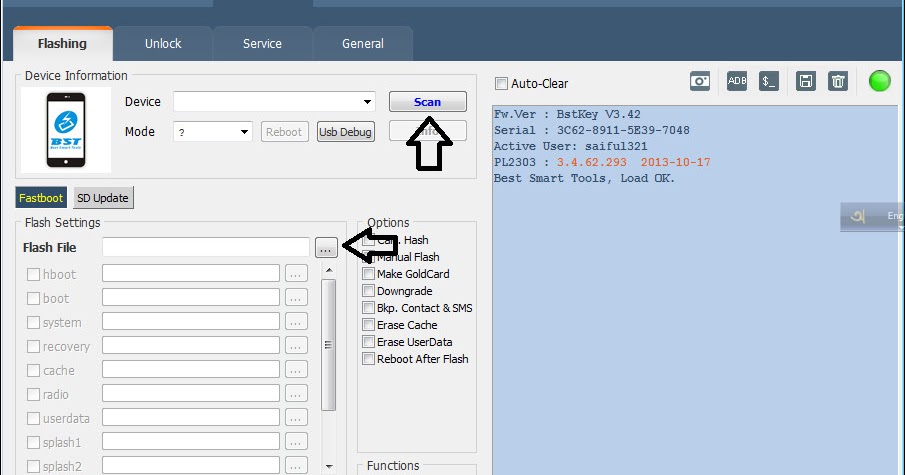The width and height of the screenshot is (905, 475).
Task: Browse for the cache file
Action: (296, 369)
